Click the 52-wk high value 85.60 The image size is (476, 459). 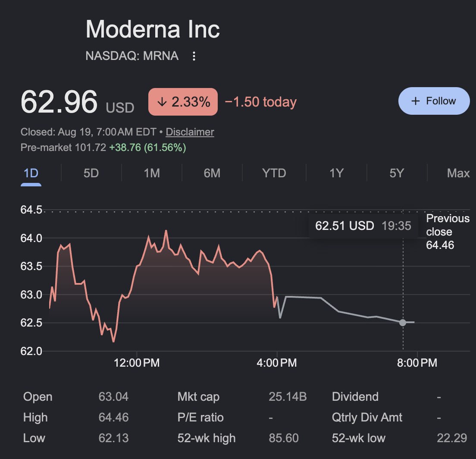[284, 438]
